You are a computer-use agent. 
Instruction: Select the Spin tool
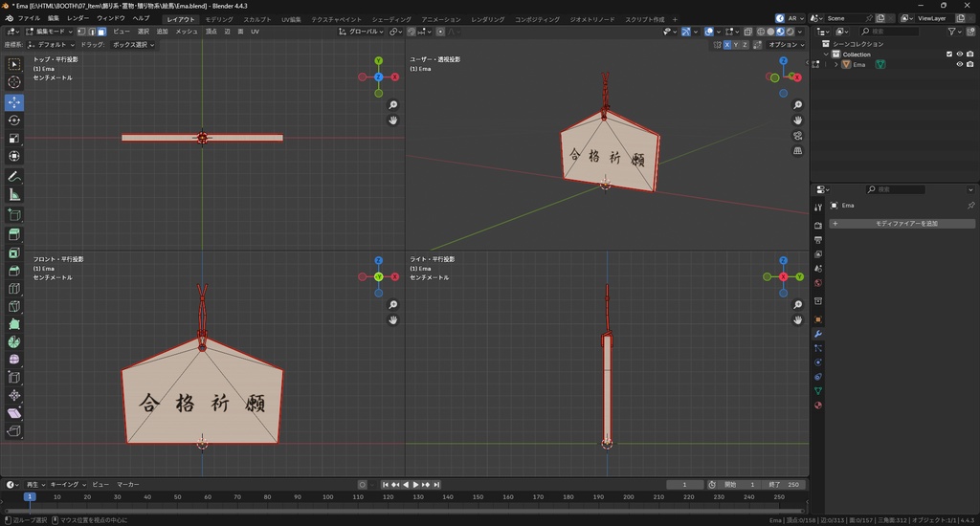tap(14, 341)
